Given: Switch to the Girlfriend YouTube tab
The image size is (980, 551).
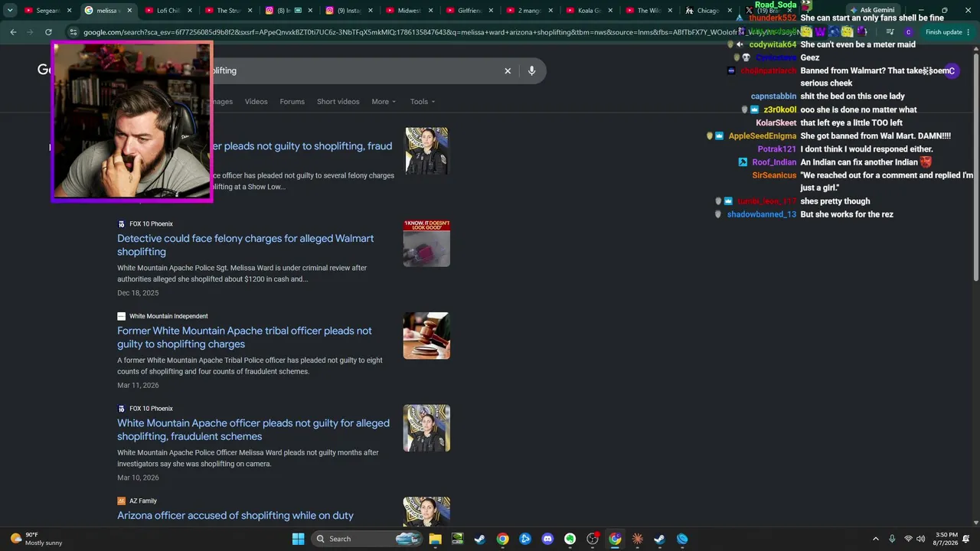Looking at the screenshot, I should pyautogui.click(x=469, y=11).
